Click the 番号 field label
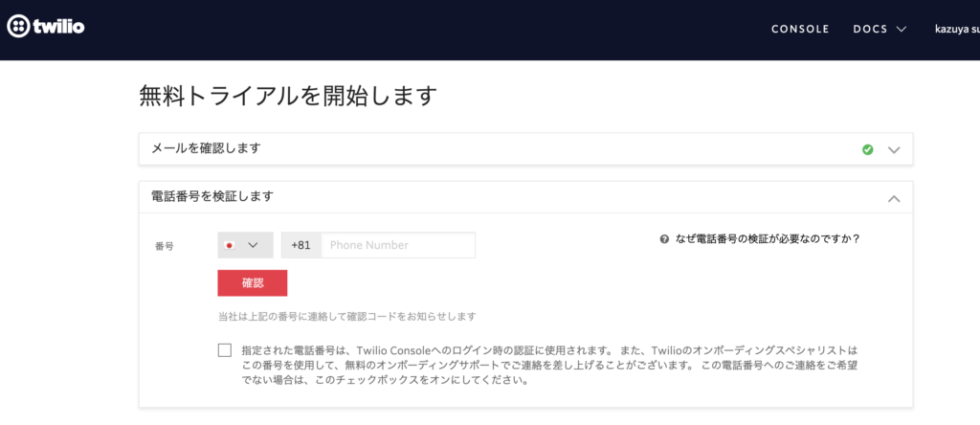Screen dimensions: 980x425 pyautogui.click(x=165, y=246)
